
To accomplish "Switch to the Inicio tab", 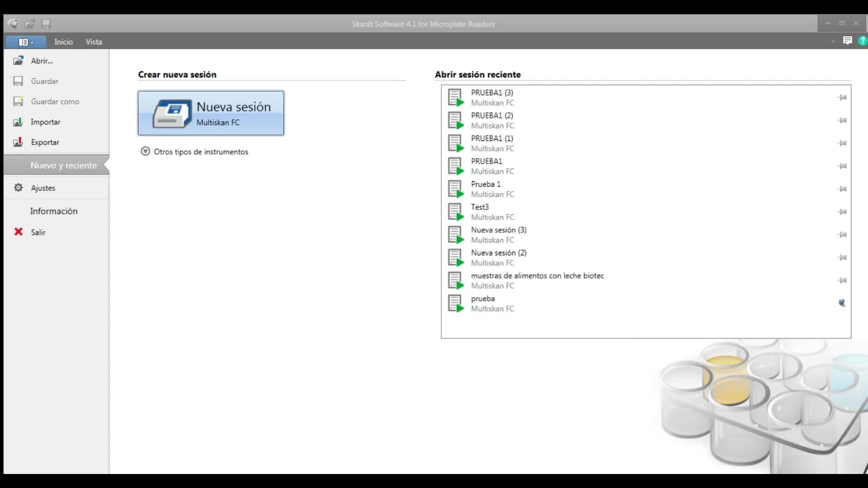I will [63, 42].
